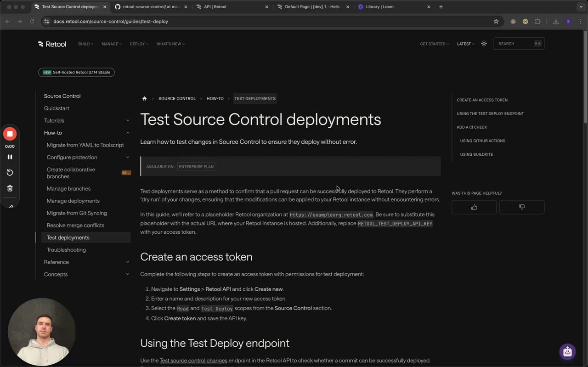Screen dimensions: 588x367
Task: Collapse the How-to sidebar section
Action: point(127,133)
